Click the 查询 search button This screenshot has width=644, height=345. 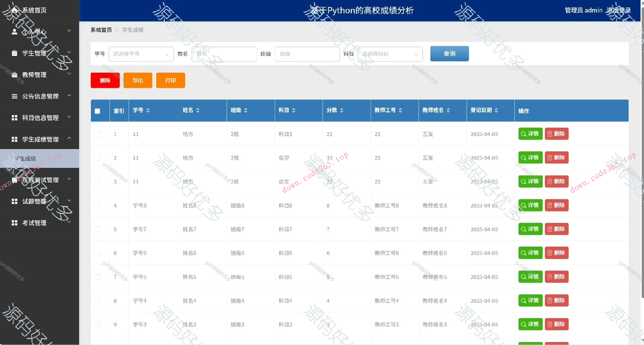click(x=449, y=54)
